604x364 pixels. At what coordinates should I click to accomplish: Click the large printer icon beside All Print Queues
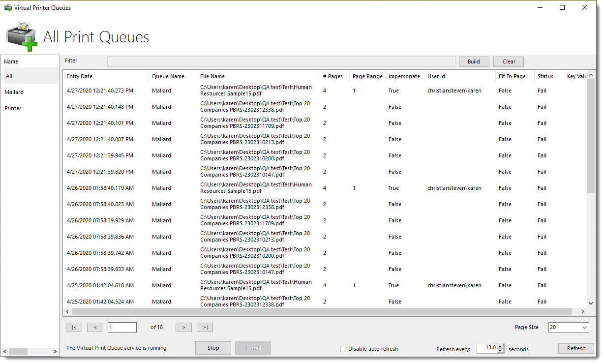pyautogui.click(x=22, y=36)
